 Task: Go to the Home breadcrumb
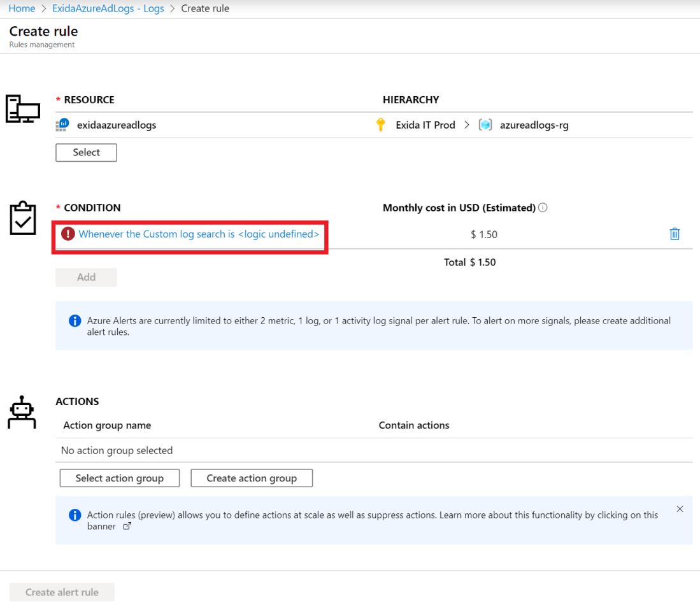pyautogui.click(x=22, y=8)
